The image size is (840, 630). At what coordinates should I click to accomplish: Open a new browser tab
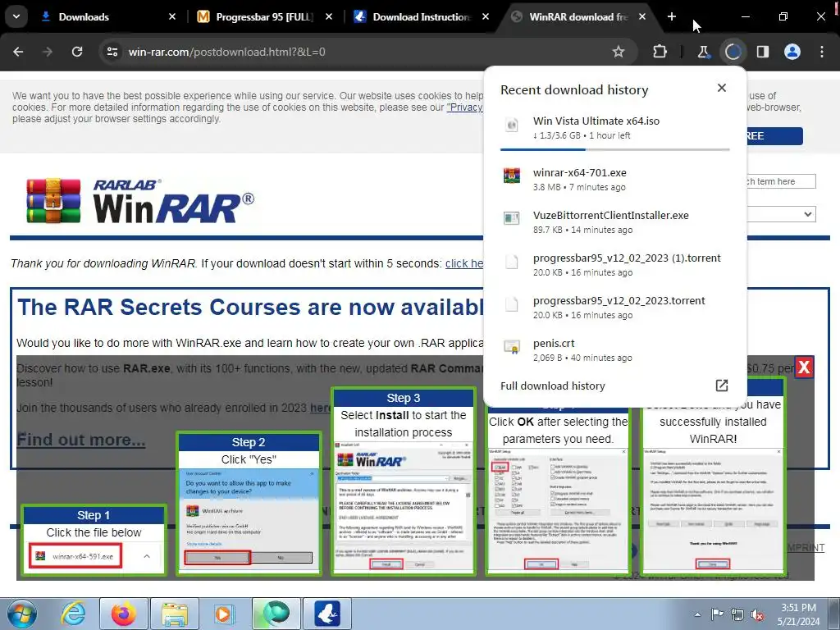[x=672, y=16]
